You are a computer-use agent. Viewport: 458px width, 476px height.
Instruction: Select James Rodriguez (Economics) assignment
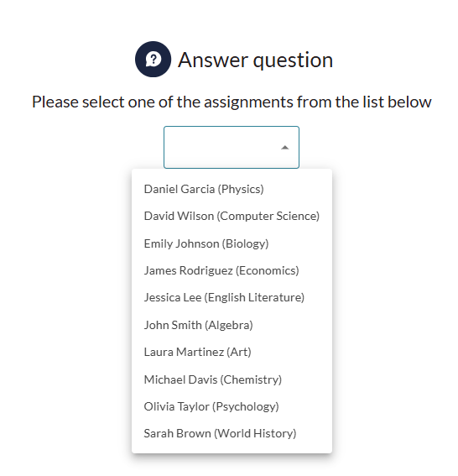[x=232, y=270]
